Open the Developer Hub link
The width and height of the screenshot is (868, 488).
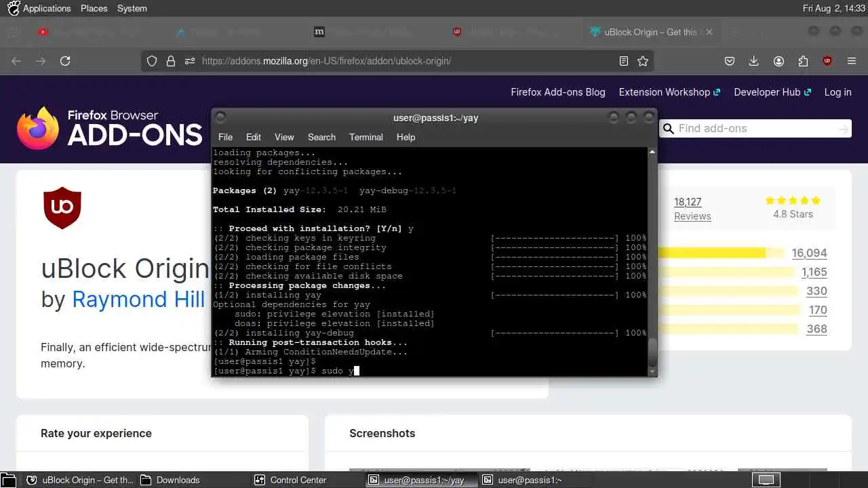pos(772,92)
